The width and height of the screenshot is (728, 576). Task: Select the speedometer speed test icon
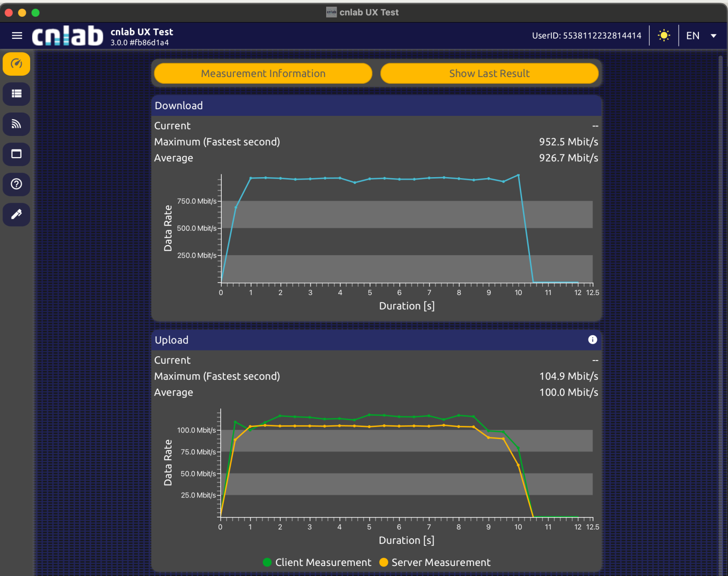click(x=17, y=64)
